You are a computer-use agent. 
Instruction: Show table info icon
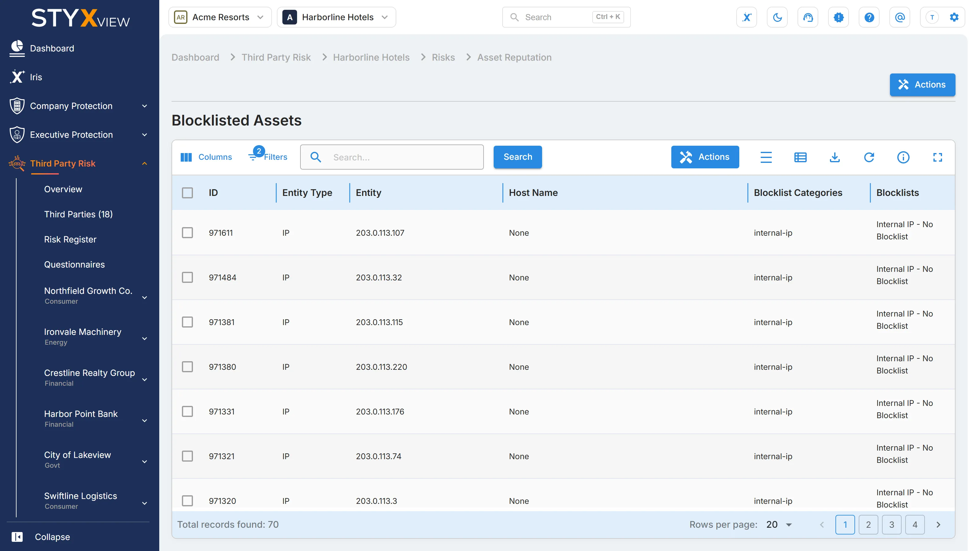click(903, 157)
